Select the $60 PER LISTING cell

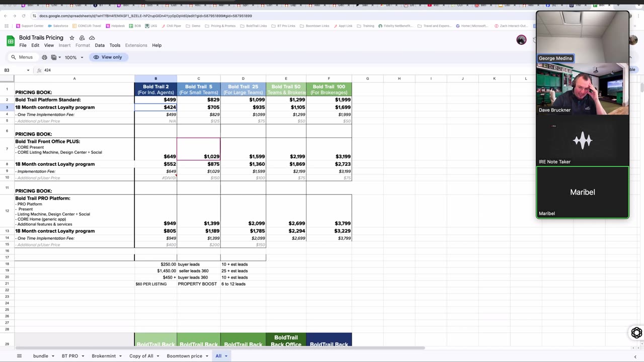[155, 284]
